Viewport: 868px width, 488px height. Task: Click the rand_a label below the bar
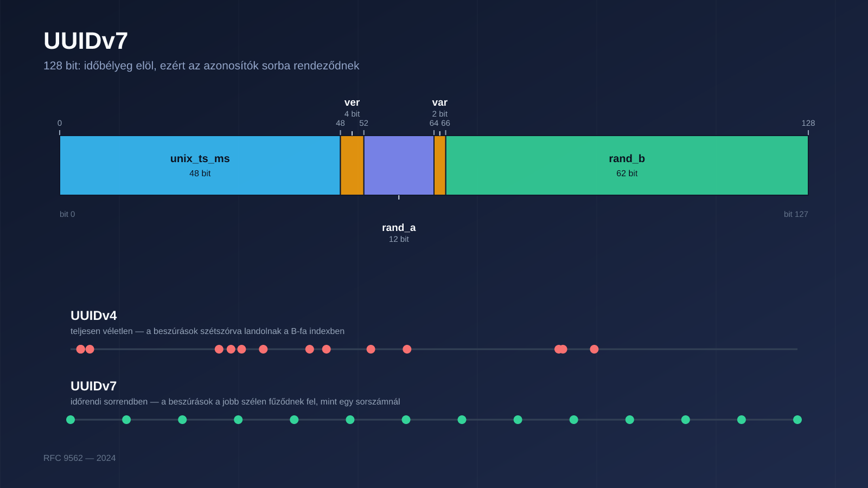point(399,228)
